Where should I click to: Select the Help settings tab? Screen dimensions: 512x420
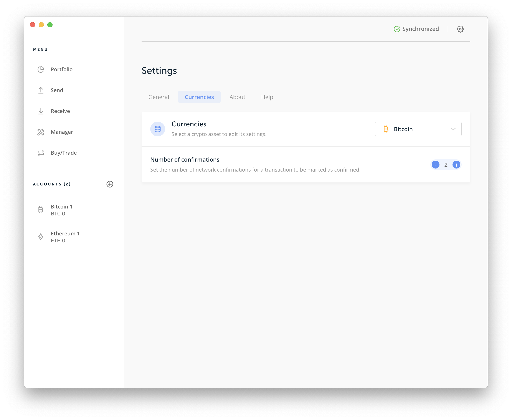267,97
